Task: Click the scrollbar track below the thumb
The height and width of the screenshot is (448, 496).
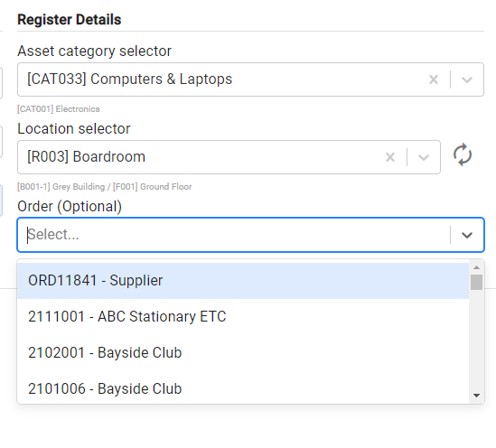Action: pos(476,341)
